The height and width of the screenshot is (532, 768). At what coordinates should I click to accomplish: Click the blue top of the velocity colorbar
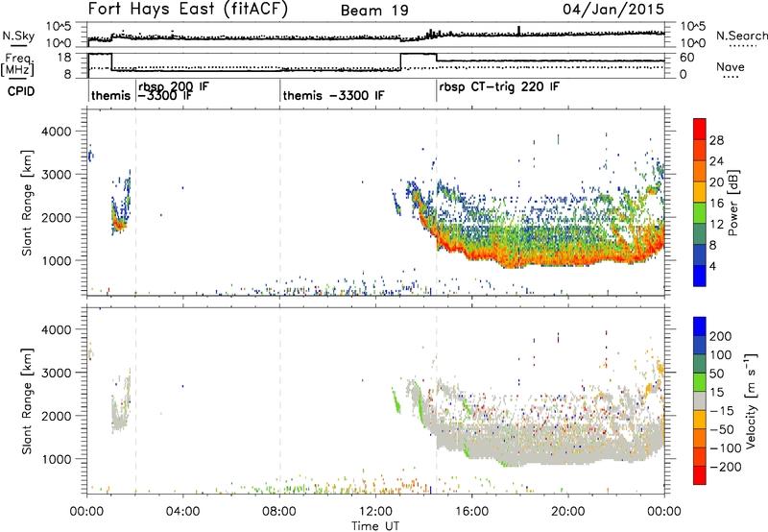point(700,326)
